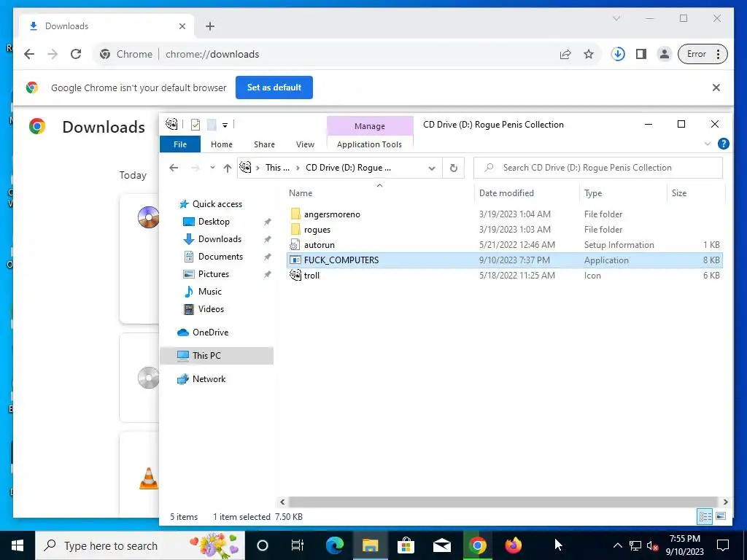Switch to the Share ribbon tab
The width and height of the screenshot is (747, 560).
pyautogui.click(x=264, y=144)
